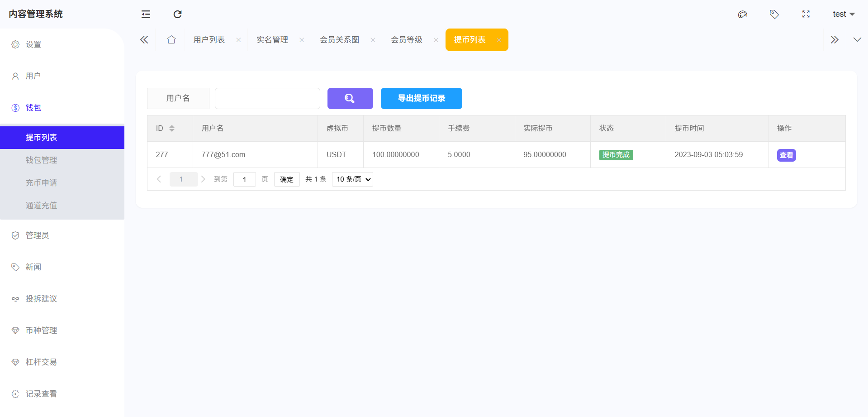This screenshot has height=417, width=868.
Task: Sort the table by ID column
Action: (x=172, y=129)
